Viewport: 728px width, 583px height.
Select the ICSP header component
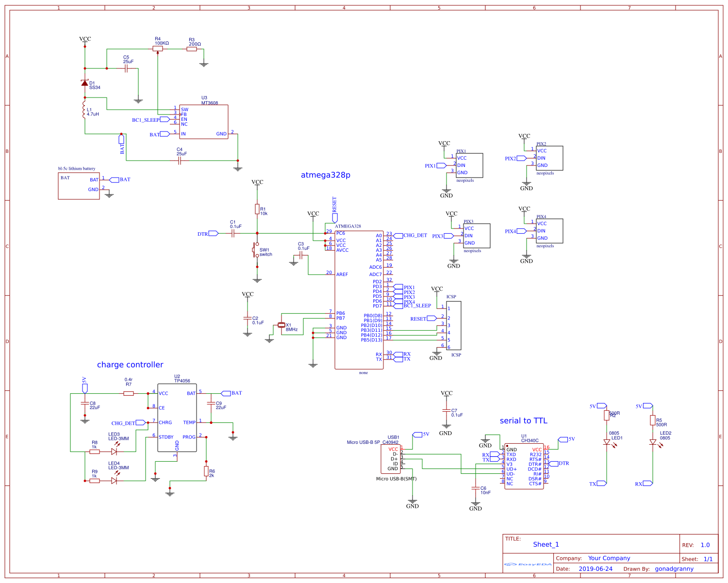point(454,325)
